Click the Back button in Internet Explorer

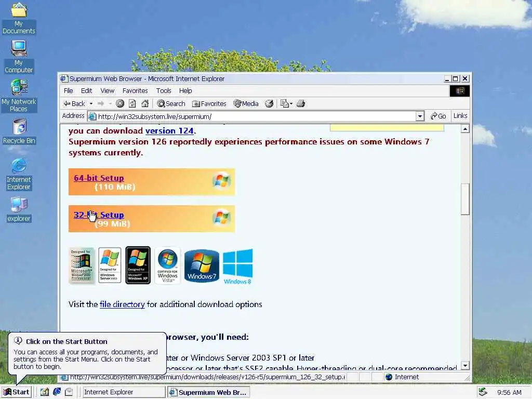(x=74, y=103)
